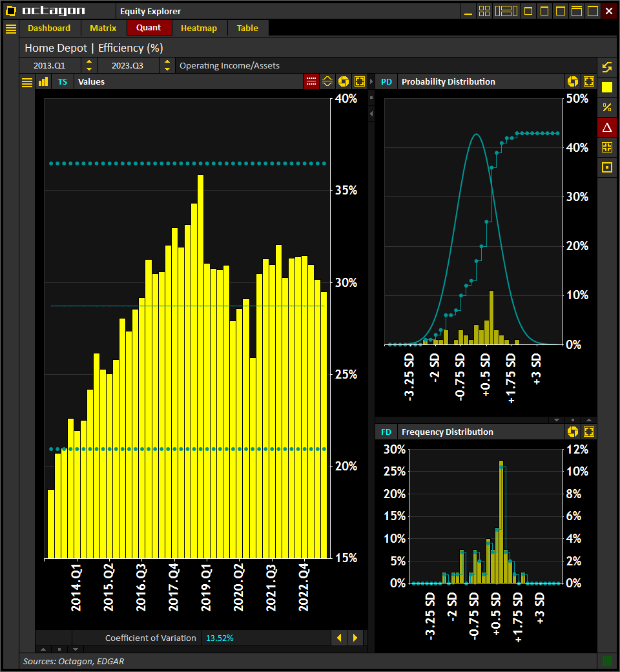
Task: Maximize the Probability Distribution panel
Action: click(x=589, y=81)
